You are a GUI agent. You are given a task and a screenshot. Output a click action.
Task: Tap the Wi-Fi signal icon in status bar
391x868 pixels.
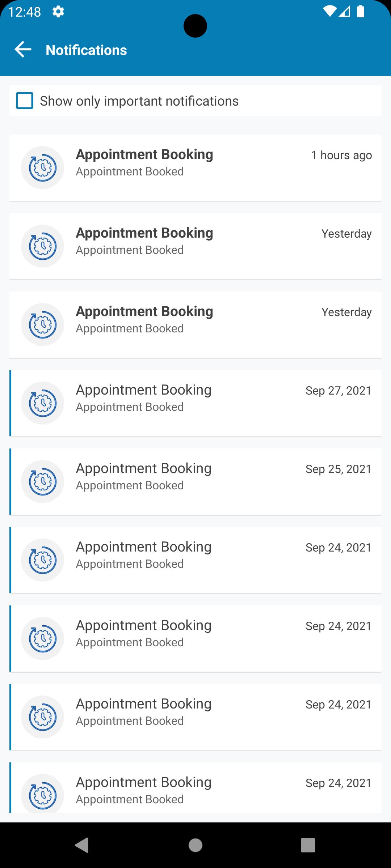(329, 12)
